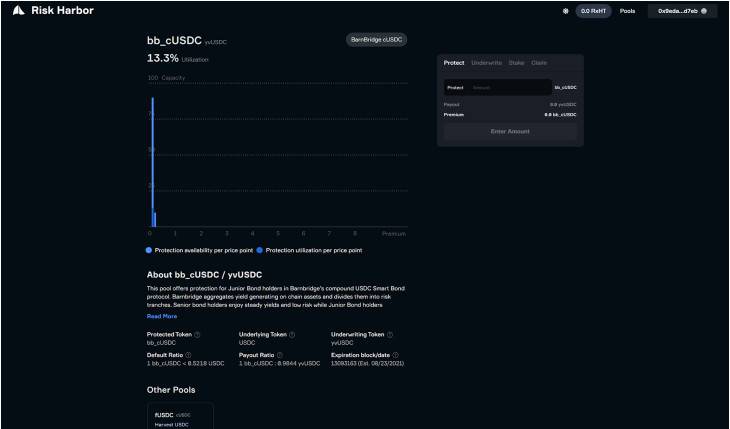The width and height of the screenshot is (730, 429).
Task: Click the short blue utilization bar in chart
Action: pyautogui.click(x=155, y=219)
